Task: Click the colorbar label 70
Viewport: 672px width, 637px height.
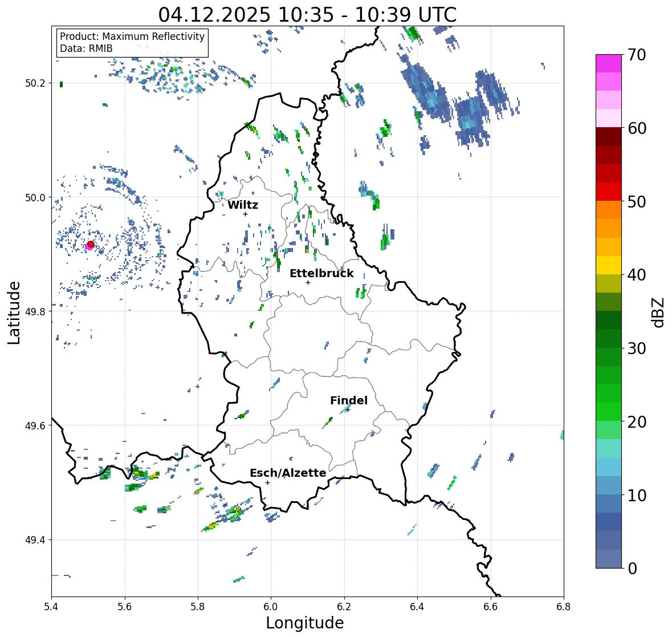Action: coord(637,55)
